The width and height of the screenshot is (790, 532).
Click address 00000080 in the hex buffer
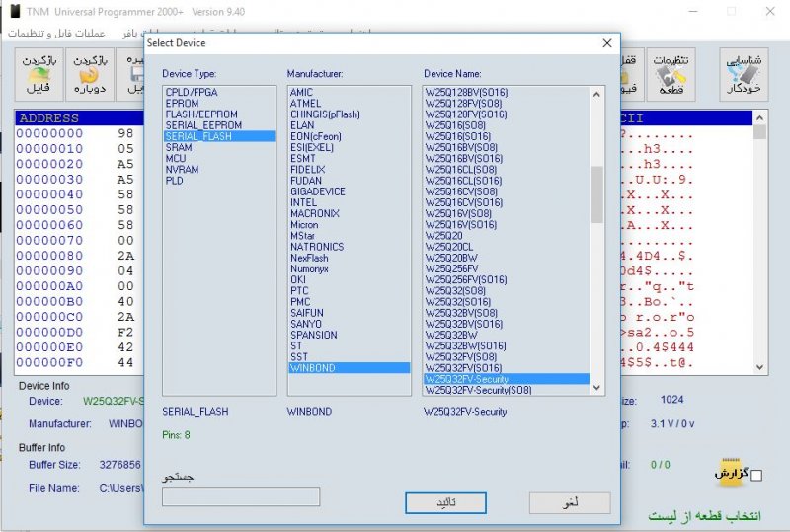click(49, 256)
